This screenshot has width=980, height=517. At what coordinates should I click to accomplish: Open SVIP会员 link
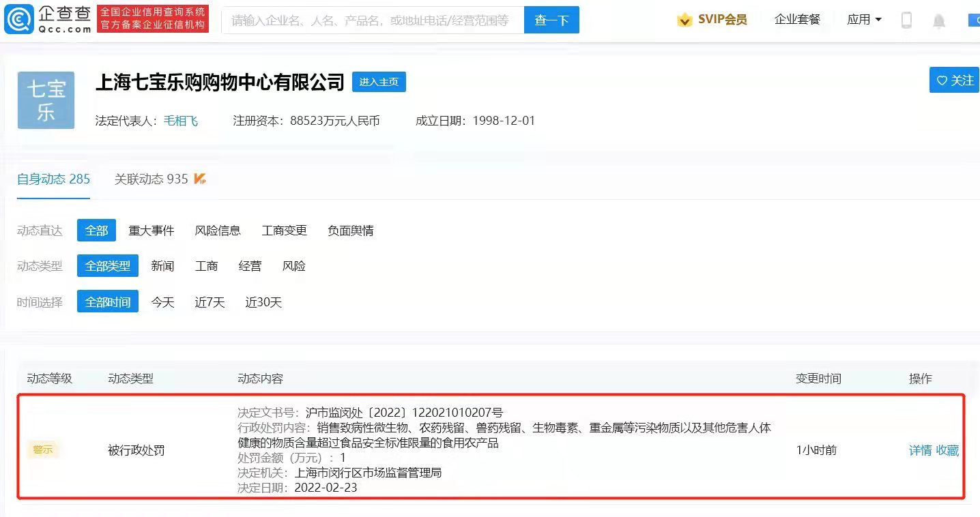pos(722,20)
